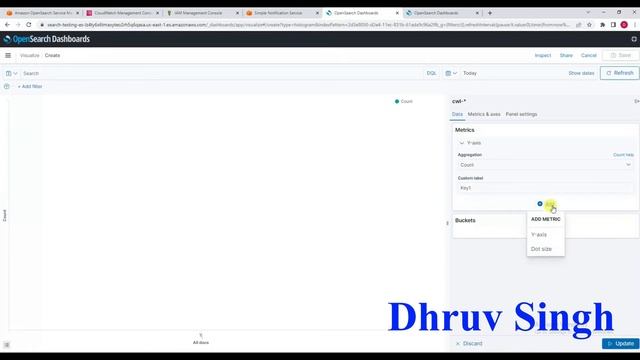Click the Discard button

469,344
